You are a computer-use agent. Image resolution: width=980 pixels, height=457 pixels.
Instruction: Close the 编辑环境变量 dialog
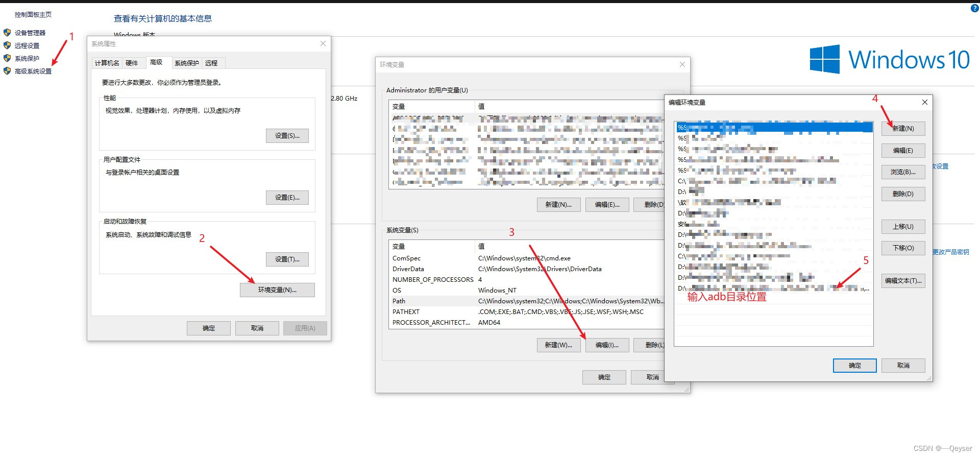click(924, 102)
